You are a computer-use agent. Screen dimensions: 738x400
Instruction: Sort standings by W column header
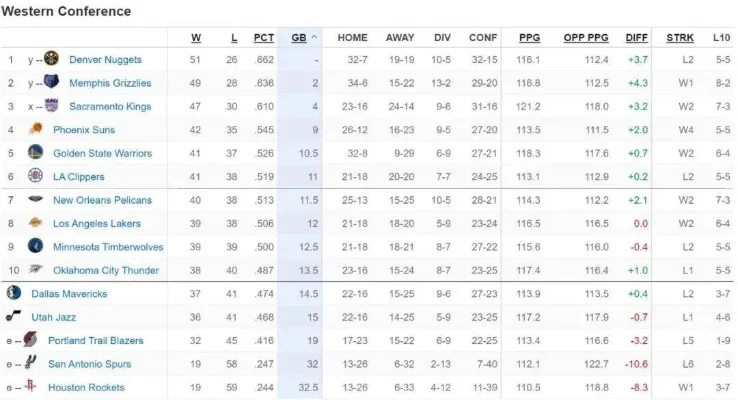[196, 38]
